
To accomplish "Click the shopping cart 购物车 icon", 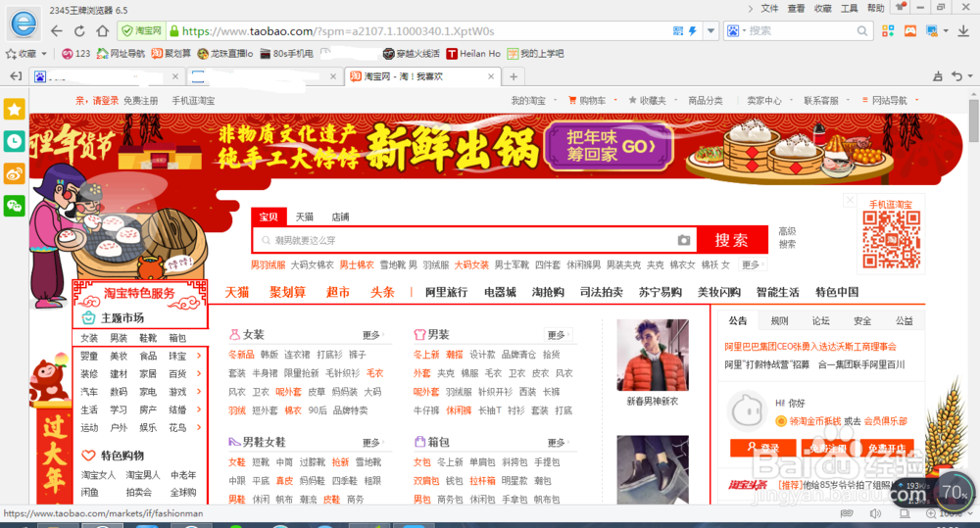I will point(572,100).
